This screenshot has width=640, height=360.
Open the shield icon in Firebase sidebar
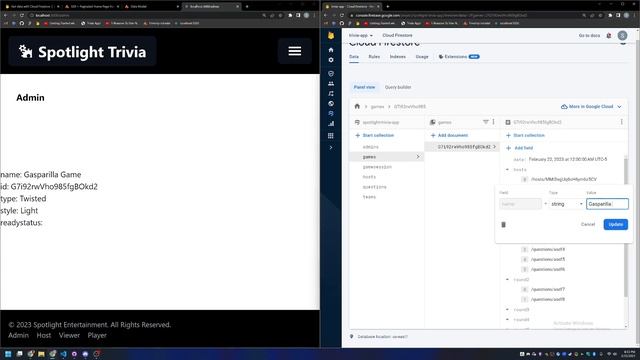click(x=331, y=73)
